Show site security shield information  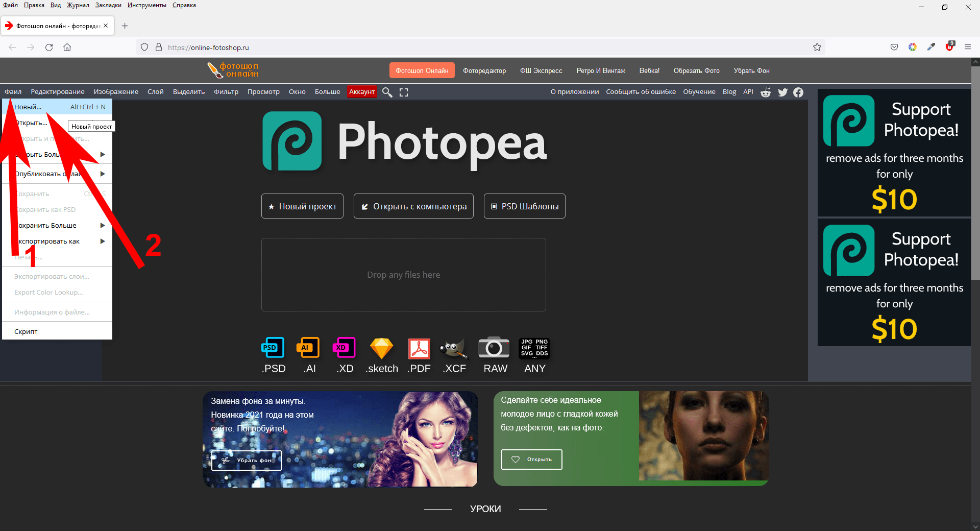pyautogui.click(x=144, y=47)
